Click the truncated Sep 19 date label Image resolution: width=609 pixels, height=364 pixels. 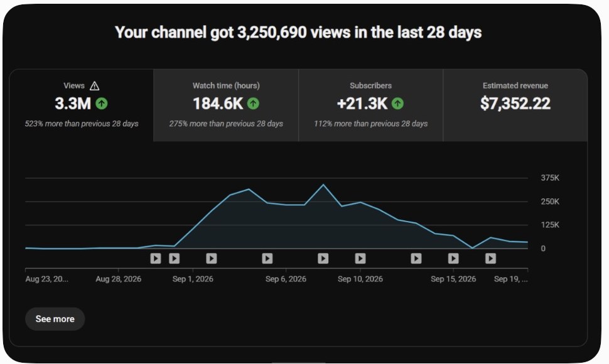(x=510, y=279)
